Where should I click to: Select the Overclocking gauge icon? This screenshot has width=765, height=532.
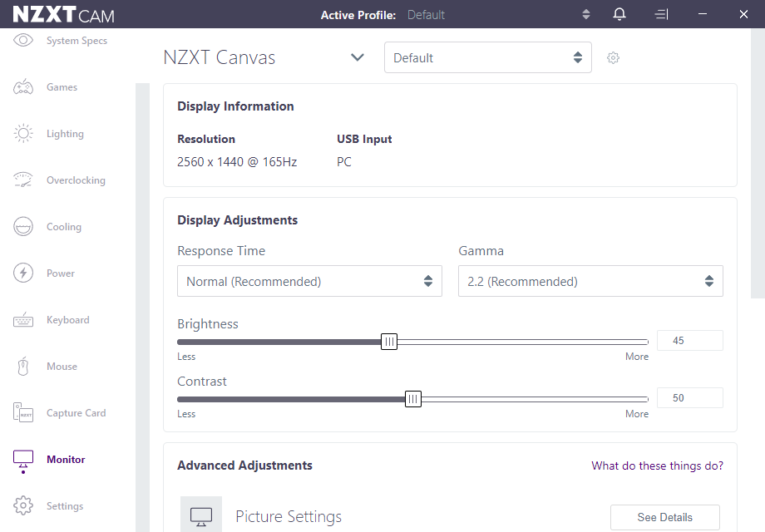click(23, 180)
